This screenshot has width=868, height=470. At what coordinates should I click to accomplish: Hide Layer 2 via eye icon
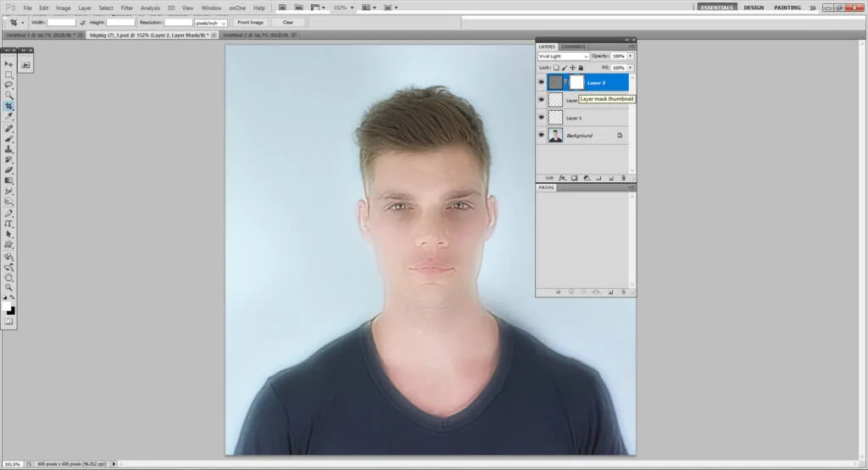pyautogui.click(x=542, y=82)
